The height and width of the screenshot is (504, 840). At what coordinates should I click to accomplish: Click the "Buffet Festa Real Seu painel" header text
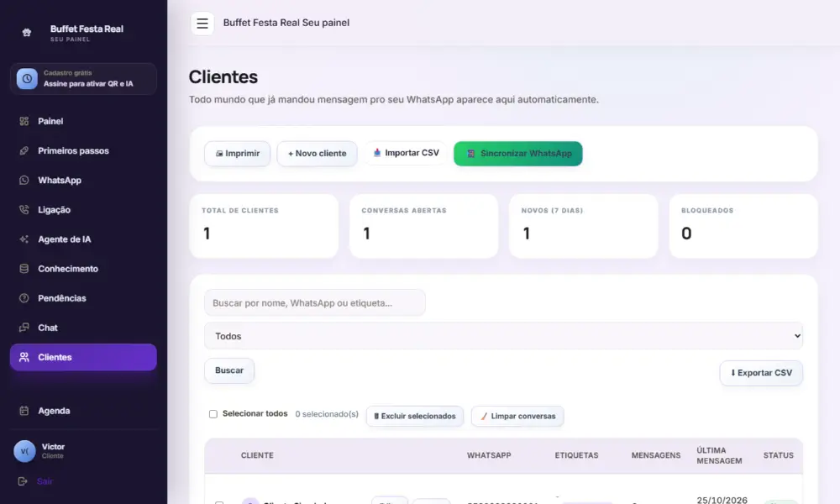286,23
